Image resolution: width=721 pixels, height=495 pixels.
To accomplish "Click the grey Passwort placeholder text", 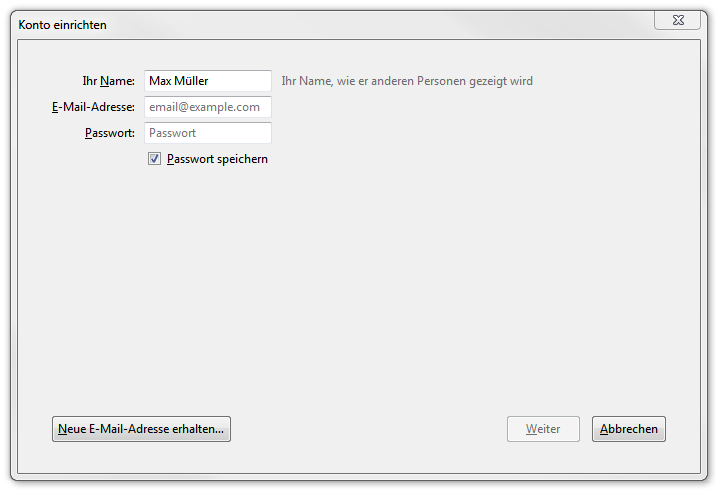I will (x=172, y=133).
